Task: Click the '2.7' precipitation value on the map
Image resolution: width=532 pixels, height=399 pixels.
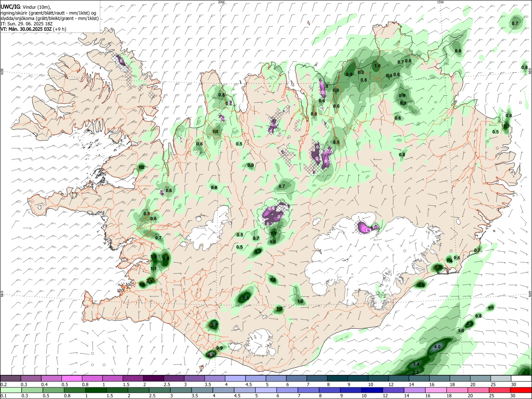Action: [214, 325]
